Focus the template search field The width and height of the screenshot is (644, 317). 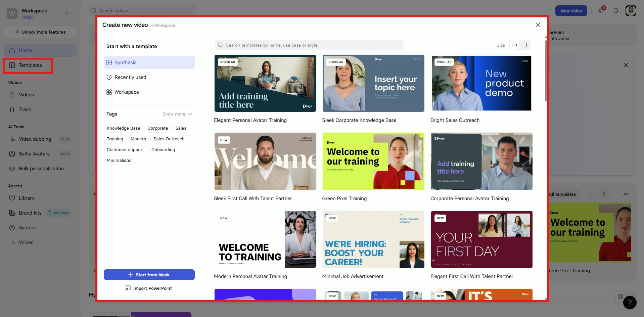(309, 45)
